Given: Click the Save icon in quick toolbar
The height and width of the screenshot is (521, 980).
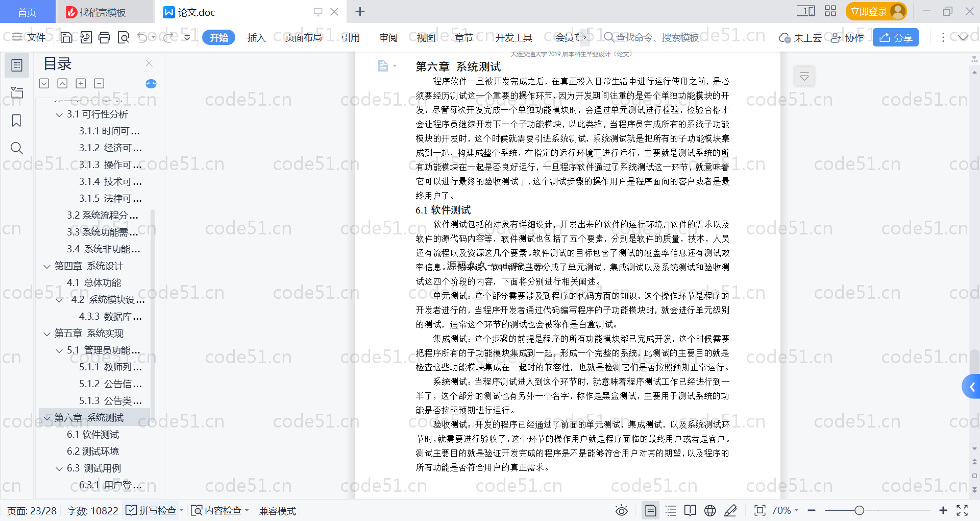Looking at the screenshot, I should pos(66,37).
